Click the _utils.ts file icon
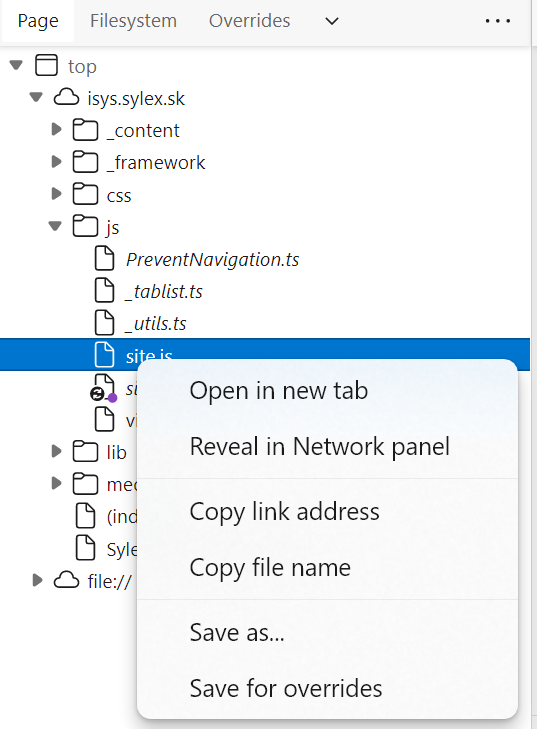Screen dimensions: 537x729 point(105,323)
